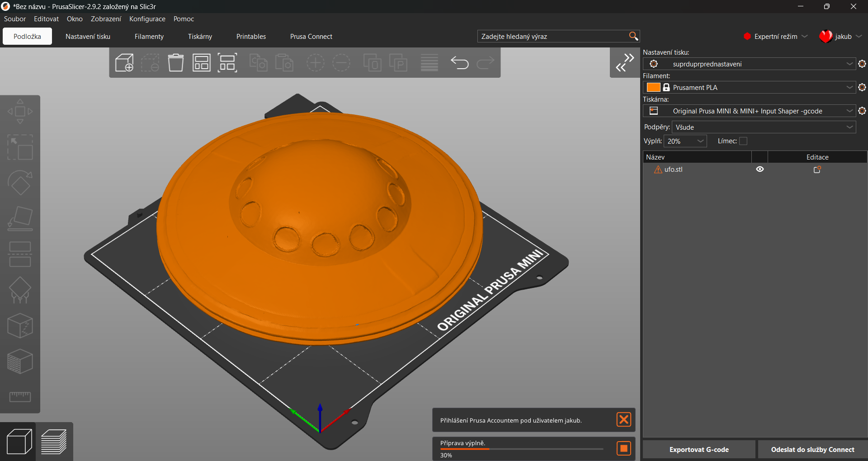868x461 pixels.
Task: Select the Place on face tool
Action: (x=20, y=219)
